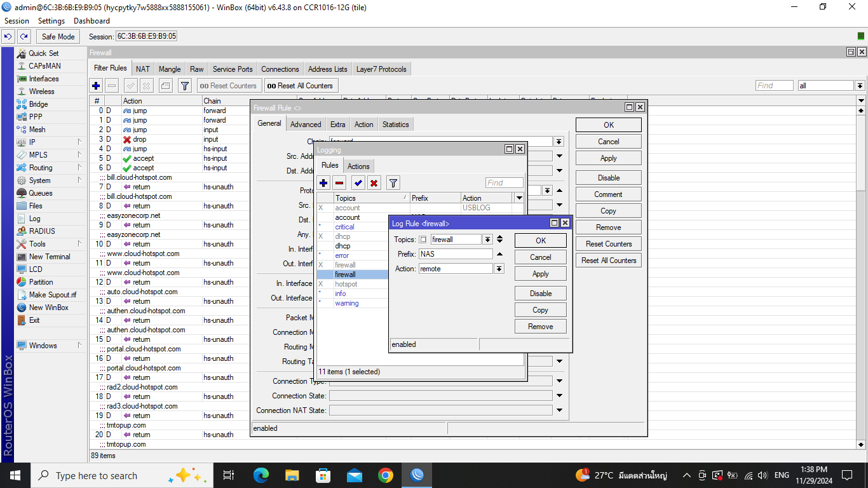The image size is (868, 488).
Task: Open the Settings menu
Action: 51,21
